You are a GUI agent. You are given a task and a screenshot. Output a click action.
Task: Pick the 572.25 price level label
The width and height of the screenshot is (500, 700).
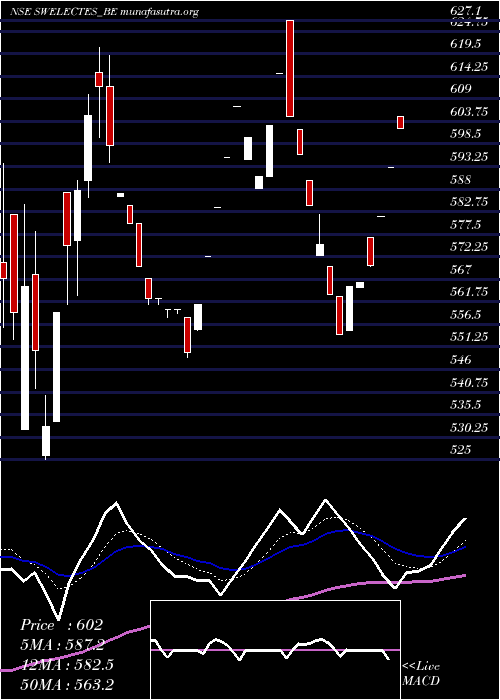pos(469,247)
